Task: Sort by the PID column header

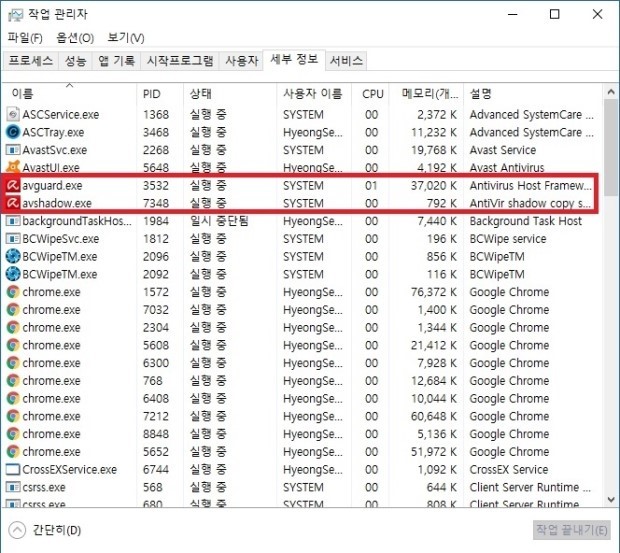Action: point(160,94)
